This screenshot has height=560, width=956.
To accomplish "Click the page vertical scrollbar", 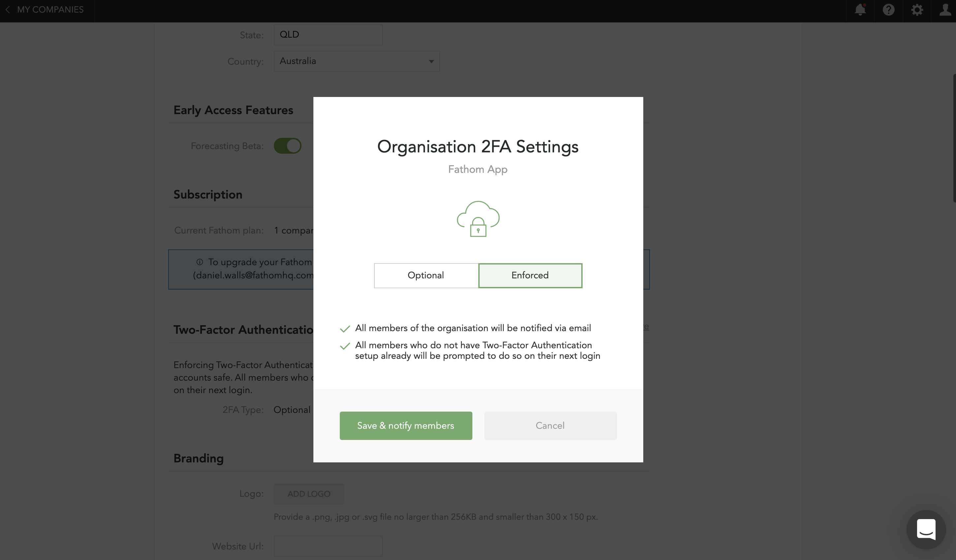I will click(954, 139).
